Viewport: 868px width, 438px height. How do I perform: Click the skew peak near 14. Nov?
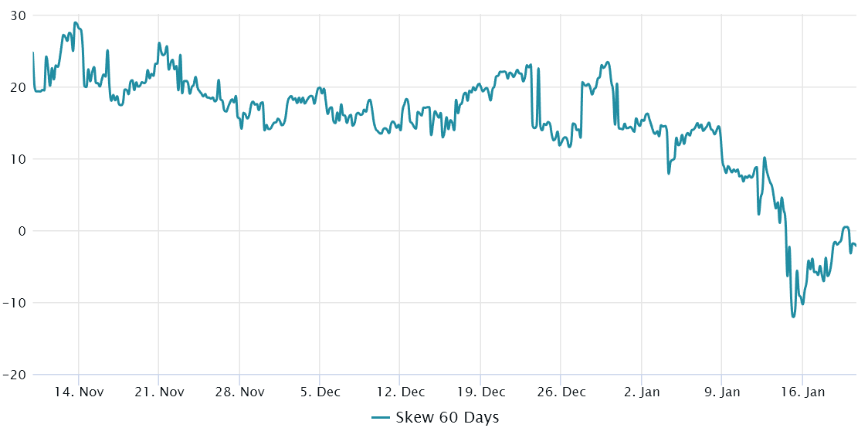coord(75,22)
